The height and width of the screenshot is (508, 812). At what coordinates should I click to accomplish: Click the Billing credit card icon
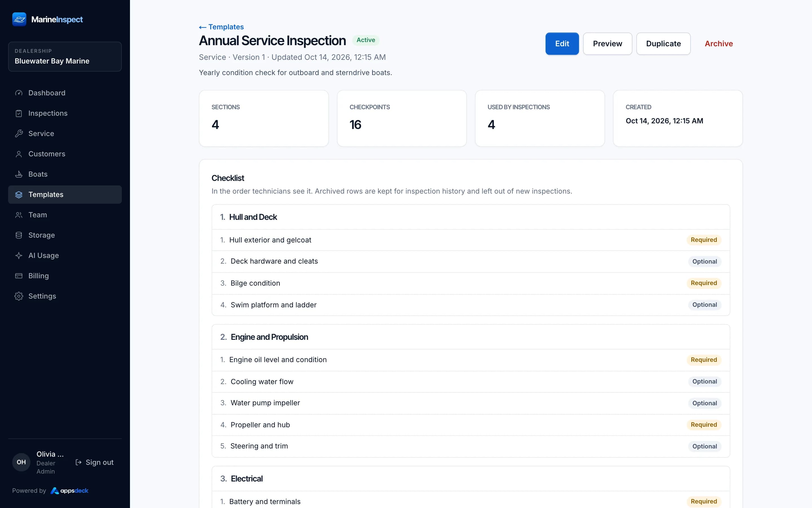click(x=19, y=276)
